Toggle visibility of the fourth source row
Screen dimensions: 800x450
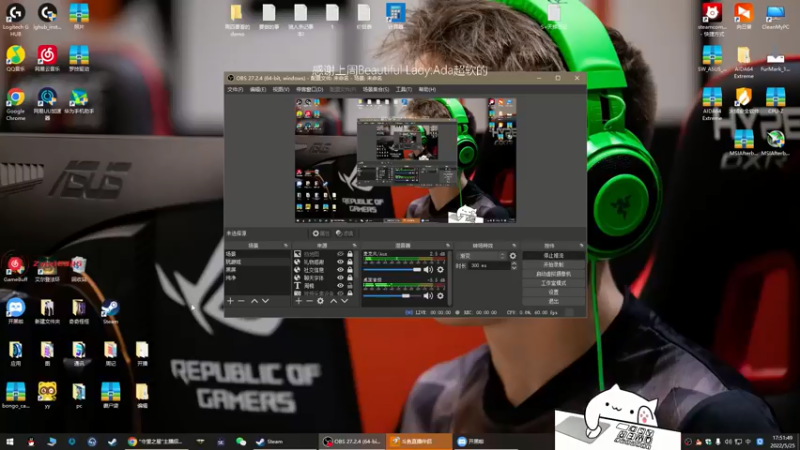340,278
